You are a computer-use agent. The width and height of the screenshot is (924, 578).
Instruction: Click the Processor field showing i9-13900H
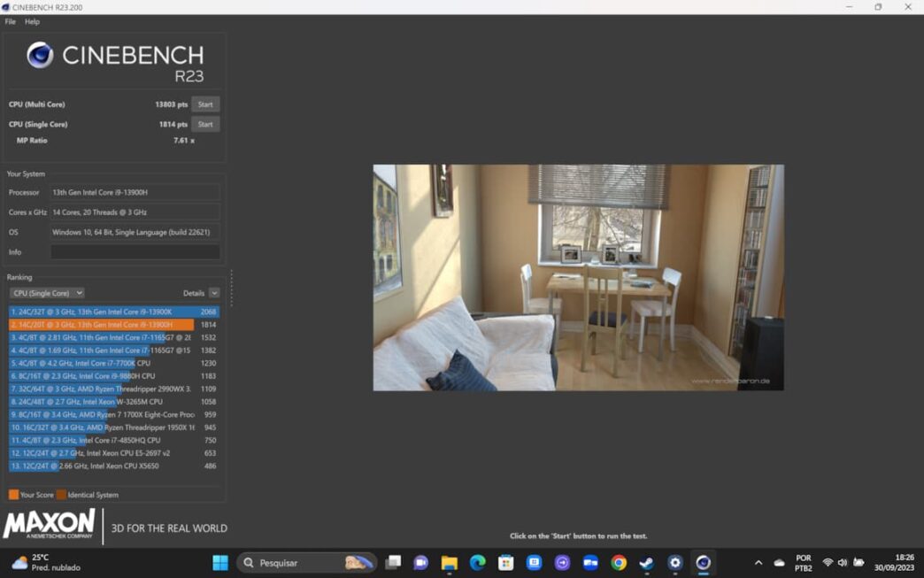pyautogui.click(x=135, y=193)
